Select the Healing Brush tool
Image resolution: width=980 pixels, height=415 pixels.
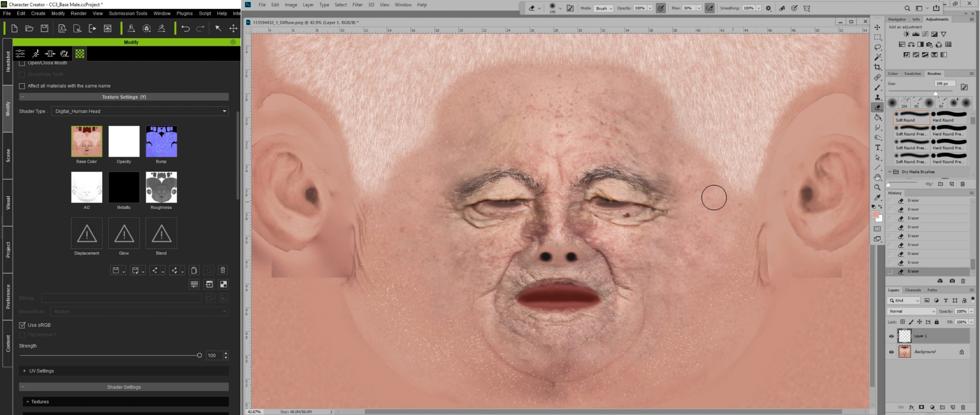[877, 77]
